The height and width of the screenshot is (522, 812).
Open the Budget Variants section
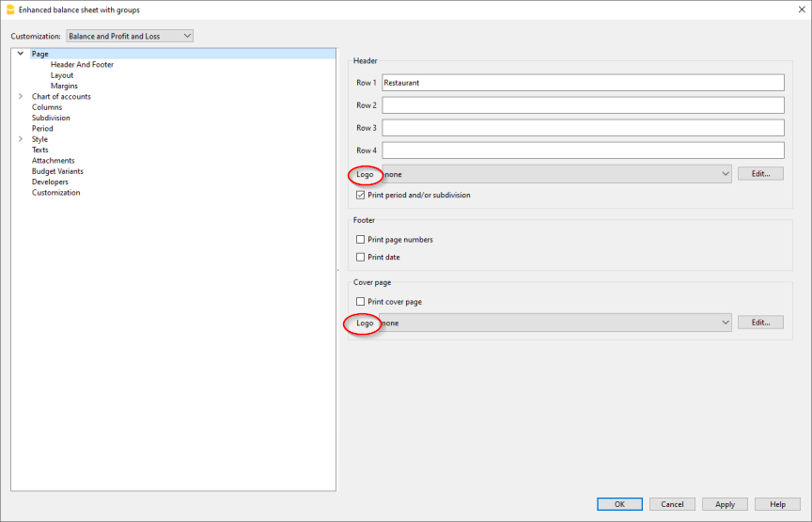57,171
